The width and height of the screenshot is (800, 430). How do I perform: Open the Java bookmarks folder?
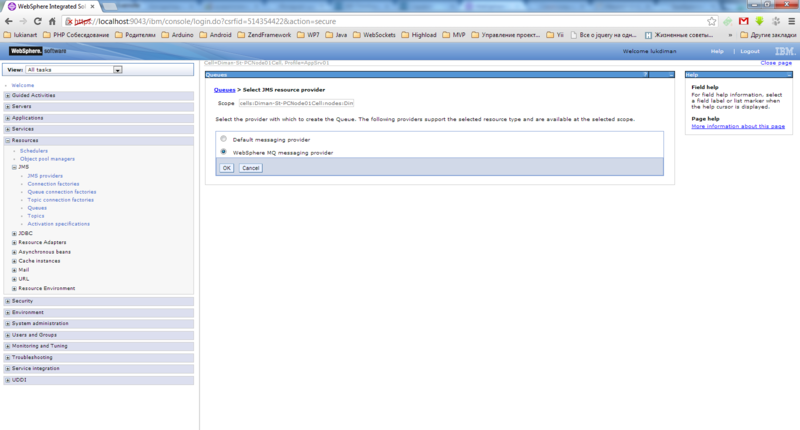336,35
